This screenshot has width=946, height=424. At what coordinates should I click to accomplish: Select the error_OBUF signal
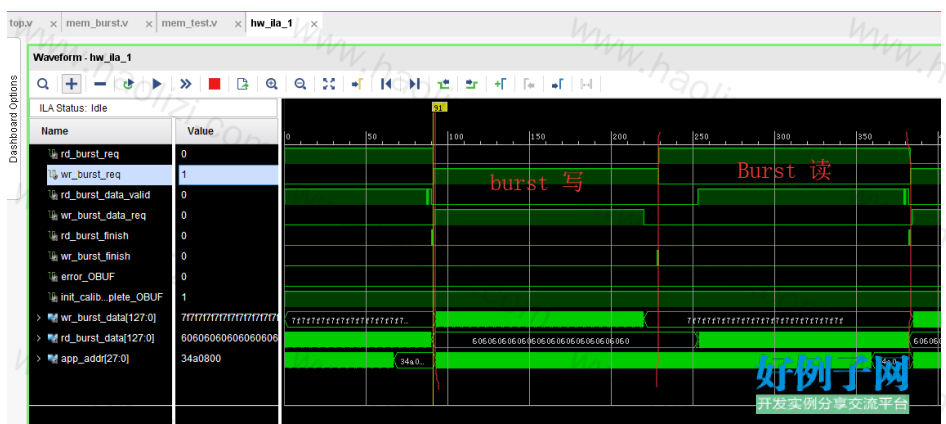point(87,277)
